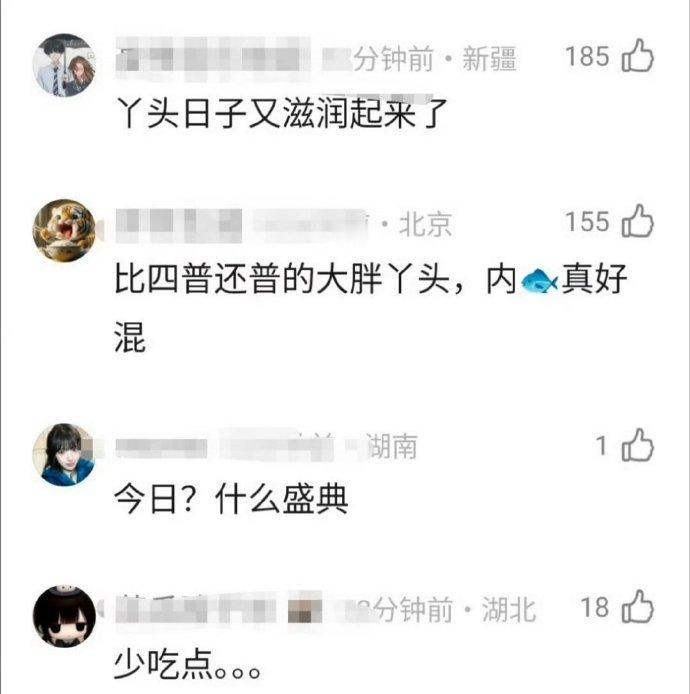Click blurred username of 湖北 commenter
Image resolution: width=690 pixels, height=694 pixels.
pos(196,609)
